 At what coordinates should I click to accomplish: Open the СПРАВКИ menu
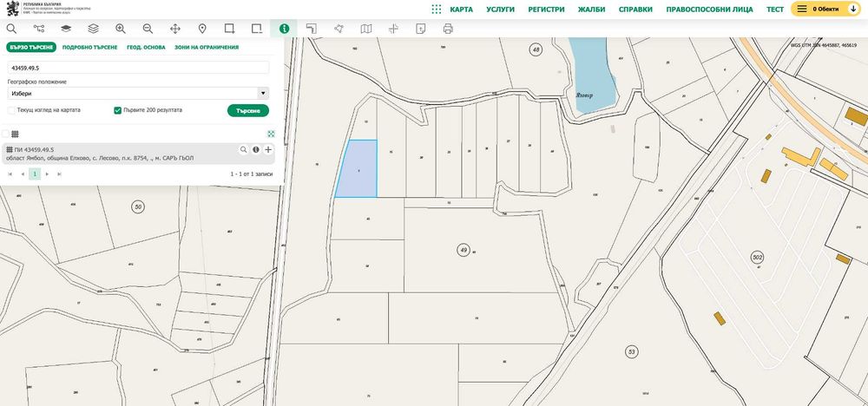coord(635,10)
